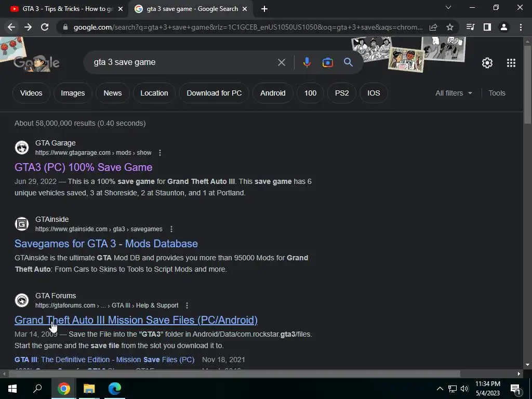Click the vertical scrollbar down arrow
Image resolution: width=532 pixels, height=399 pixels.
pyautogui.click(x=527, y=365)
